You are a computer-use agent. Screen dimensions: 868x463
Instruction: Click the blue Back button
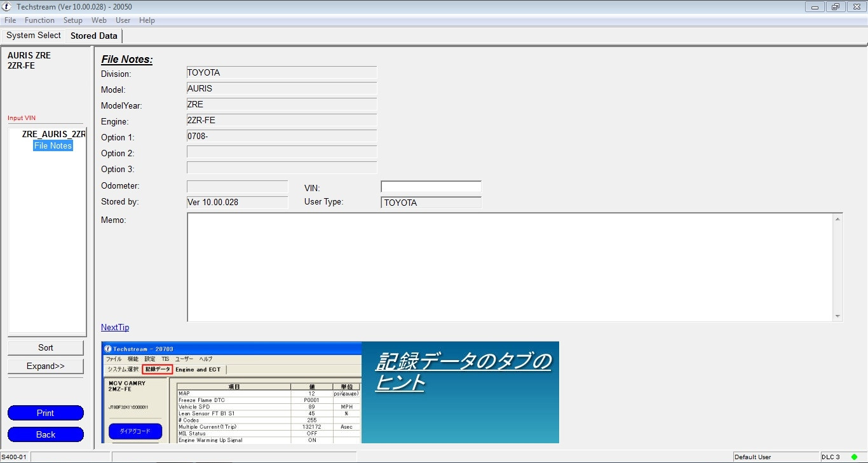point(46,434)
